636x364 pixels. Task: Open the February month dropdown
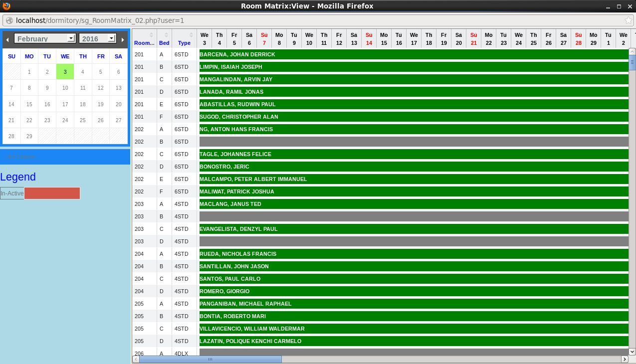tap(45, 38)
